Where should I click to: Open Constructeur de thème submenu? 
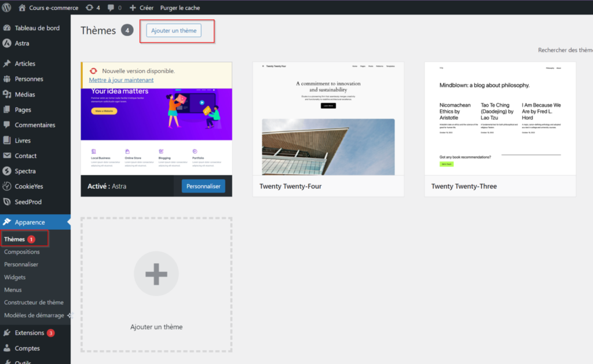[34, 303]
